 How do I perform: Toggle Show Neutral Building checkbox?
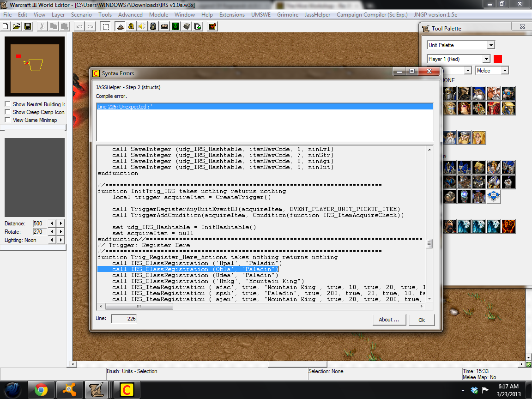click(x=7, y=104)
